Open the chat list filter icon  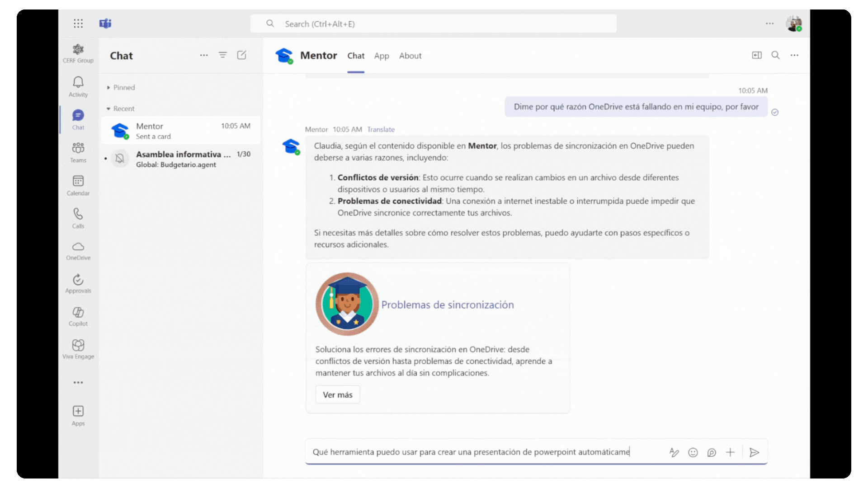click(x=223, y=55)
